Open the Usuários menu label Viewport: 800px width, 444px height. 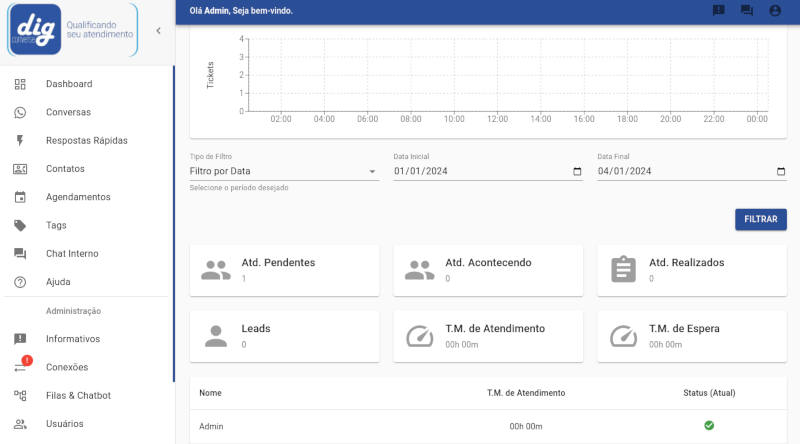pos(64,424)
